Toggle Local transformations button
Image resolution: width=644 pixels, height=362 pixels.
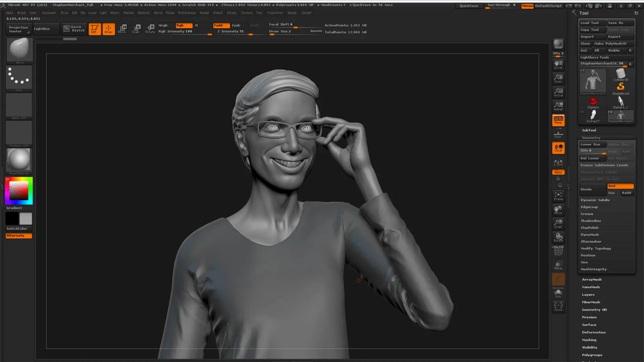558,148
